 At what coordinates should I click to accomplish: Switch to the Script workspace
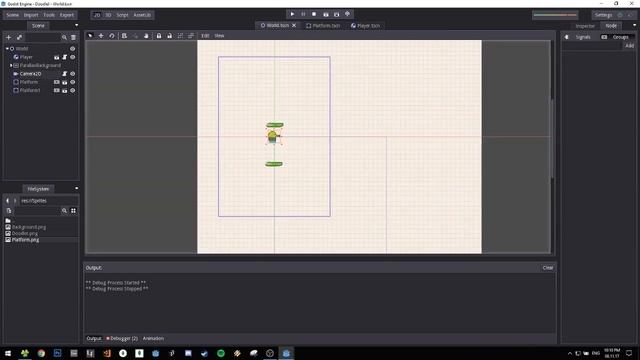coord(122,15)
